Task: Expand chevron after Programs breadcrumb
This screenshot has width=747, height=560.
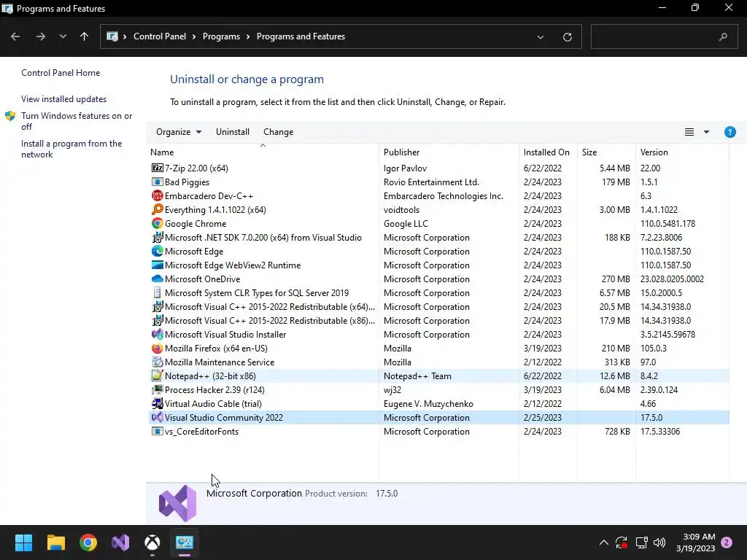Action: pyautogui.click(x=248, y=36)
